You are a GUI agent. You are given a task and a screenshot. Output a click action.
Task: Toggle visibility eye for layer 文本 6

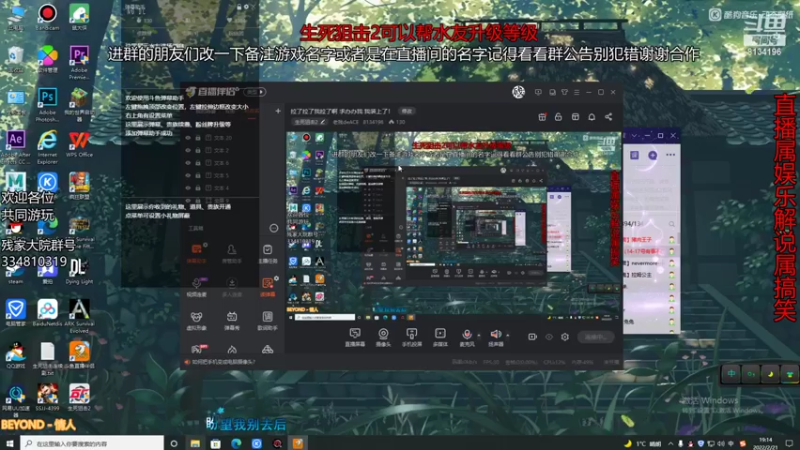coord(188,163)
